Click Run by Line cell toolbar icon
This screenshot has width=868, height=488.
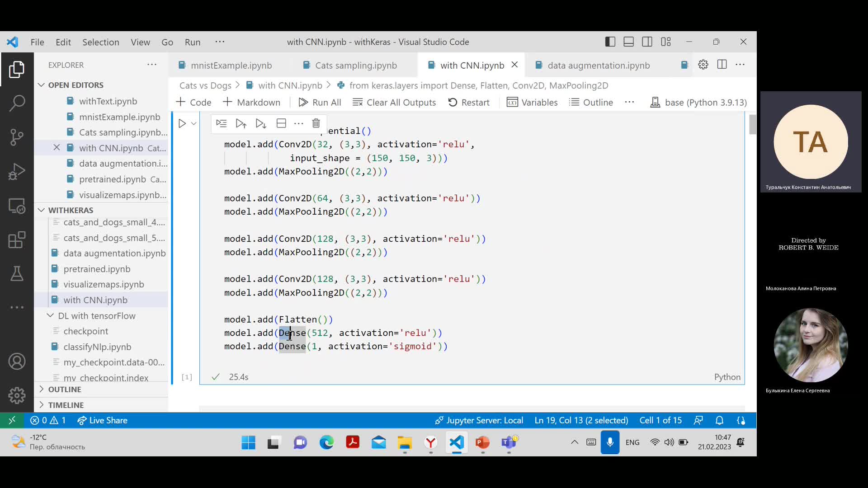pyautogui.click(x=221, y=123)
